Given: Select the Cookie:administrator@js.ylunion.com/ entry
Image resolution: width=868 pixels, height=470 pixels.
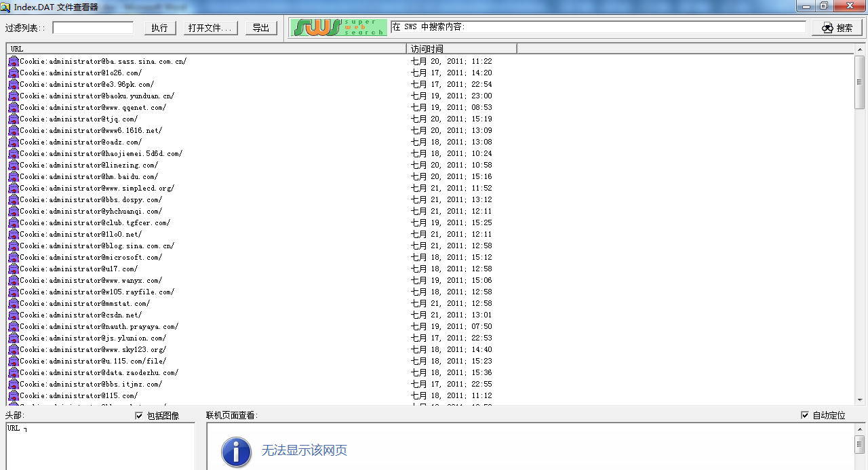Looking at the screenshot, I should tap(93, 338).
